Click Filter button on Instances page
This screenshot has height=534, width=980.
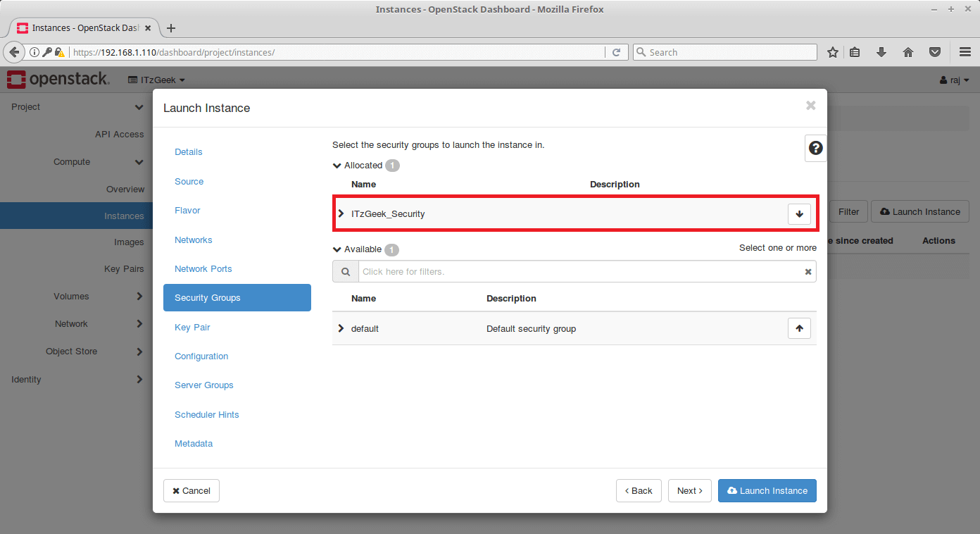(848, 212)
